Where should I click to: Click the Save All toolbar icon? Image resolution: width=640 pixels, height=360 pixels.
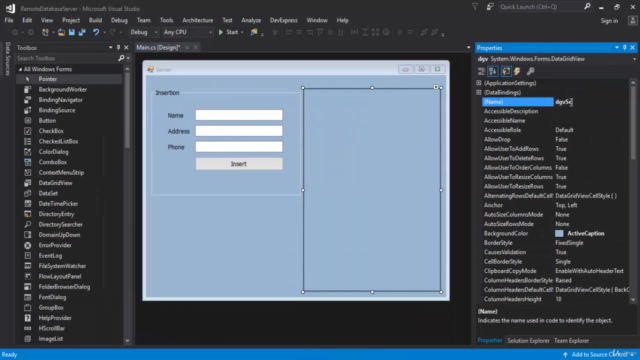[82, 32]
